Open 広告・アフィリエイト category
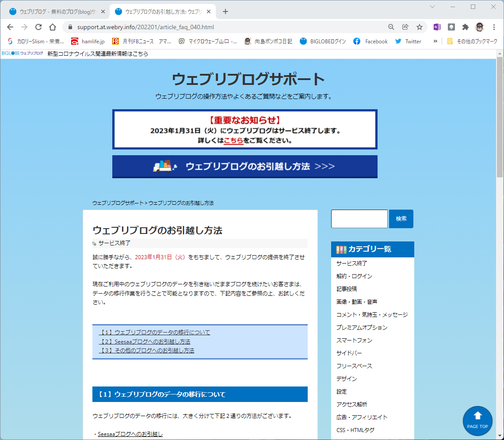This screenshot has width=504, height=440. point(362,417)
